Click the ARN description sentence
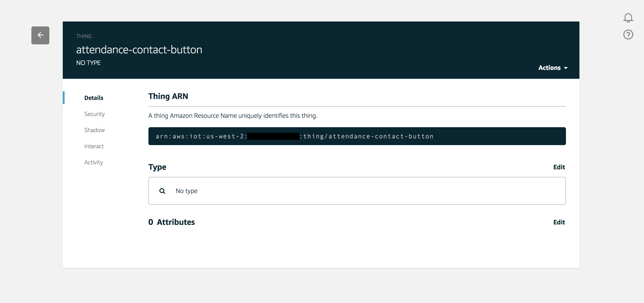Viewport: 644px width, 303px height. click(x=233, y=116)
